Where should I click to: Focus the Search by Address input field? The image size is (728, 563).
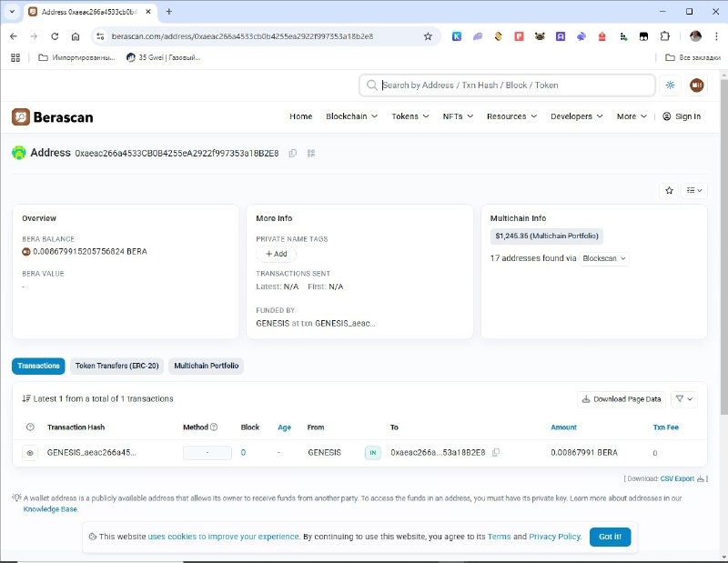point(507,85)
